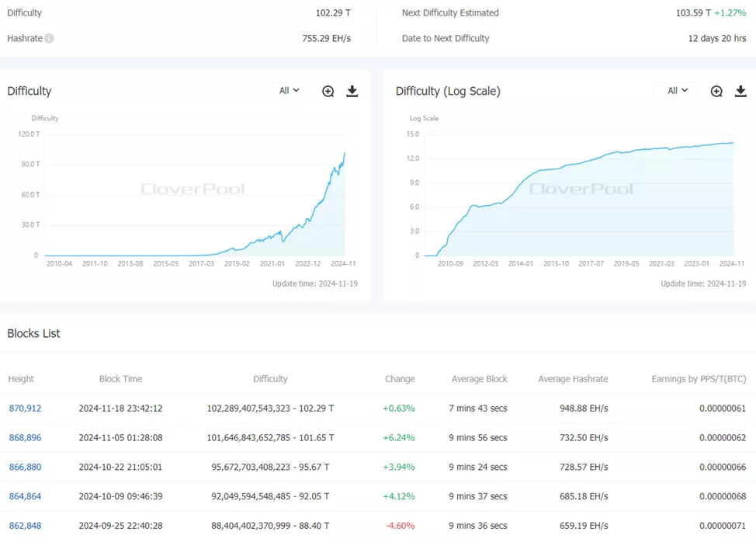This screenshot has height=539, width=756.
Task: View block 866,880 details
Action: tap(25, 468)
